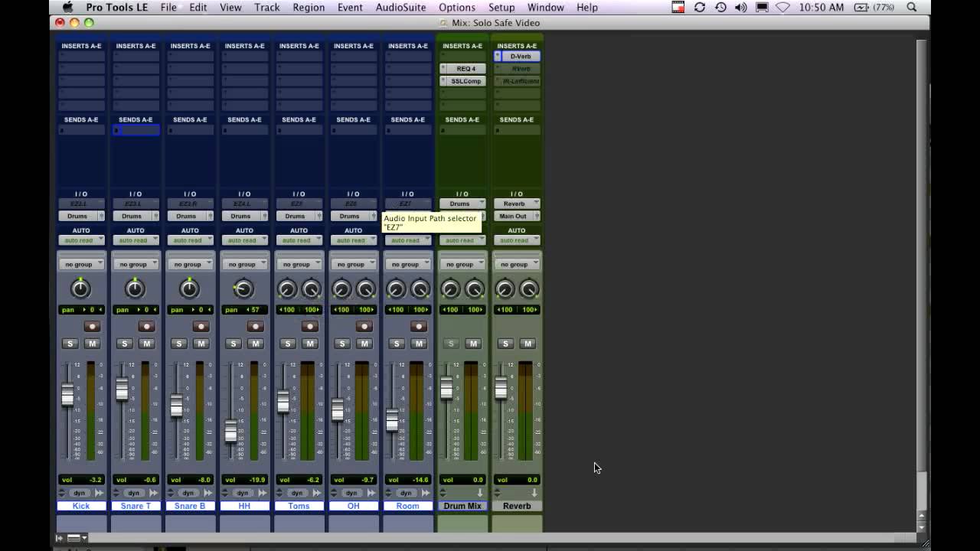Image resolution: width=980 pixels, height=551 pixels.
Task: Open the HH track output path selector
Action: (x=243, y=216)
